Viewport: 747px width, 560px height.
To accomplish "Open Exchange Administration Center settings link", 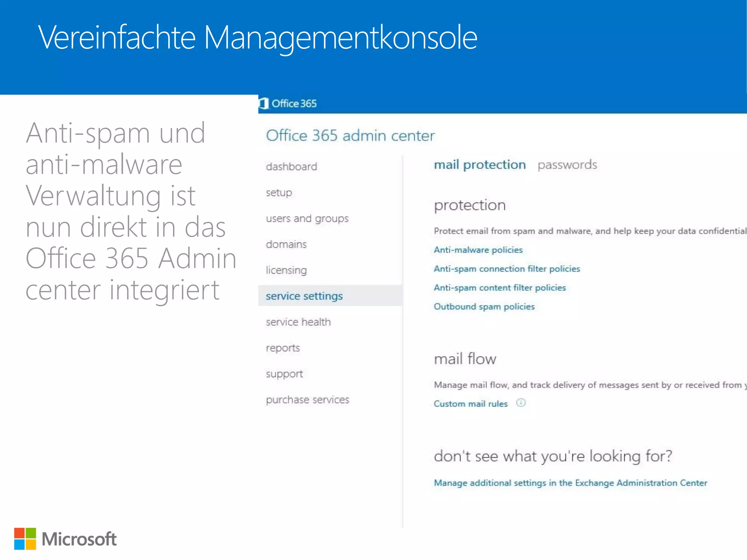I will tap(570, 483).
